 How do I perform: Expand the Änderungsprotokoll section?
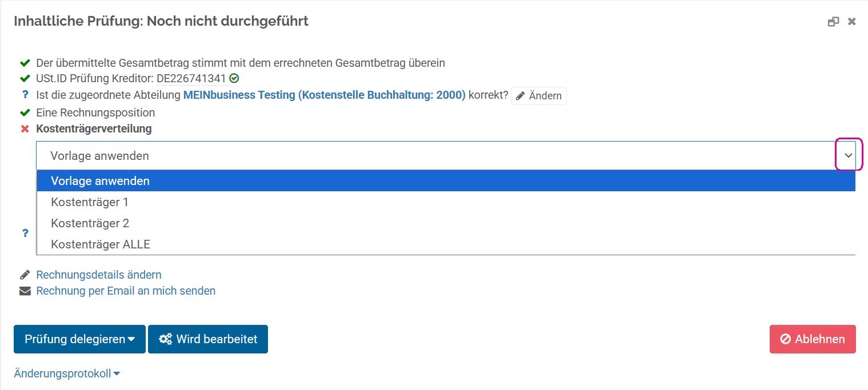point(67,374)
